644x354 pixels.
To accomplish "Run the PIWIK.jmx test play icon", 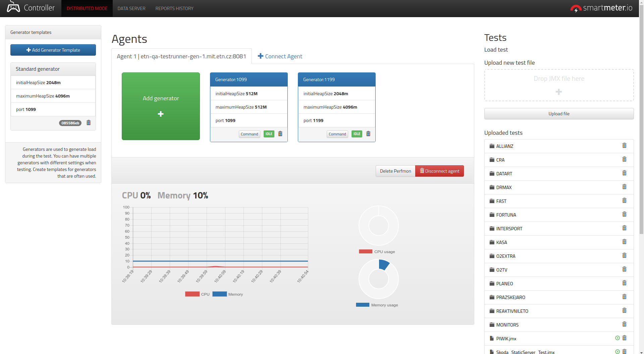I will [x=618, y=338].
